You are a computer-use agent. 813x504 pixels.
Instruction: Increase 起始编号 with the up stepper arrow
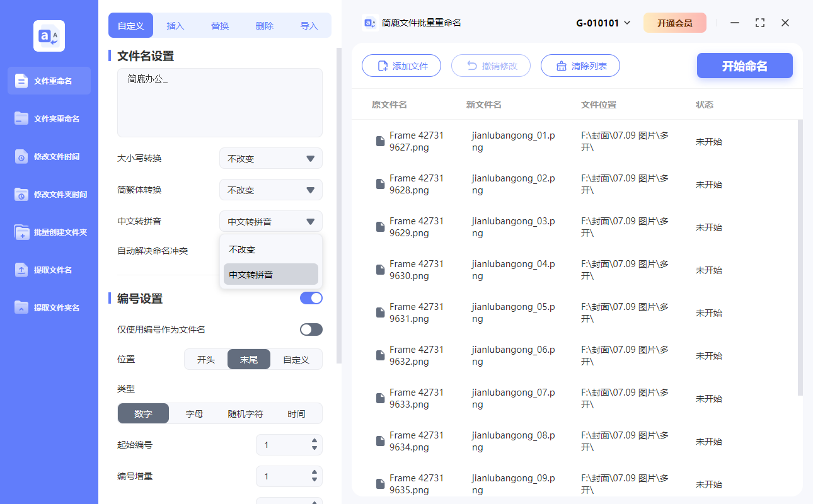click(x=314, y=441)
